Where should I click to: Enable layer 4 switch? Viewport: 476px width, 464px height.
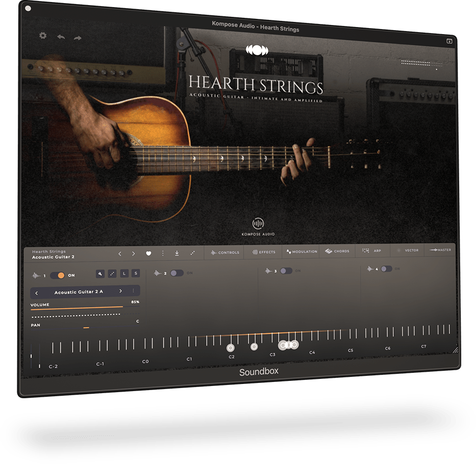click(386, 269)
